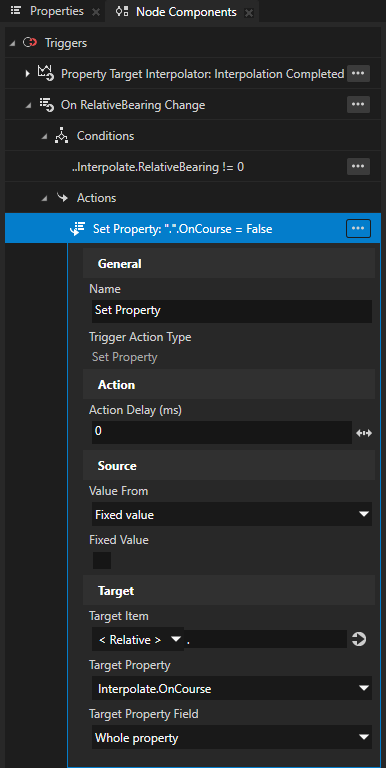
Task: Collapse the Actions group
Action: pos(44,198)
